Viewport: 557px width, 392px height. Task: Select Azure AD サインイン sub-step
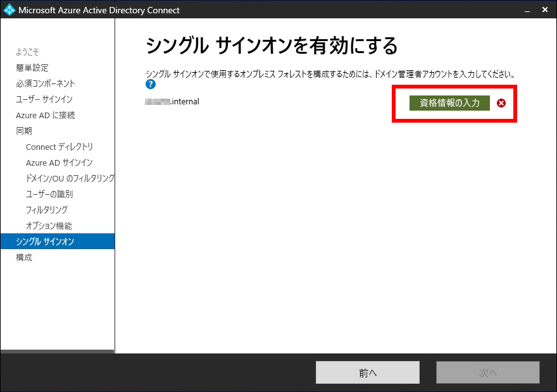click(x=59, y=162)
